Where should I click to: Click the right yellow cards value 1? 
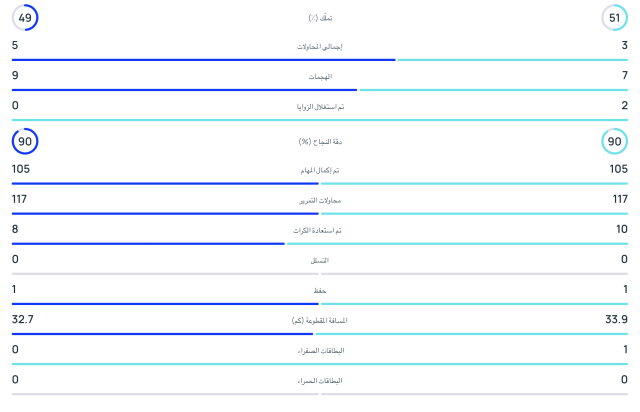point(624,350)
